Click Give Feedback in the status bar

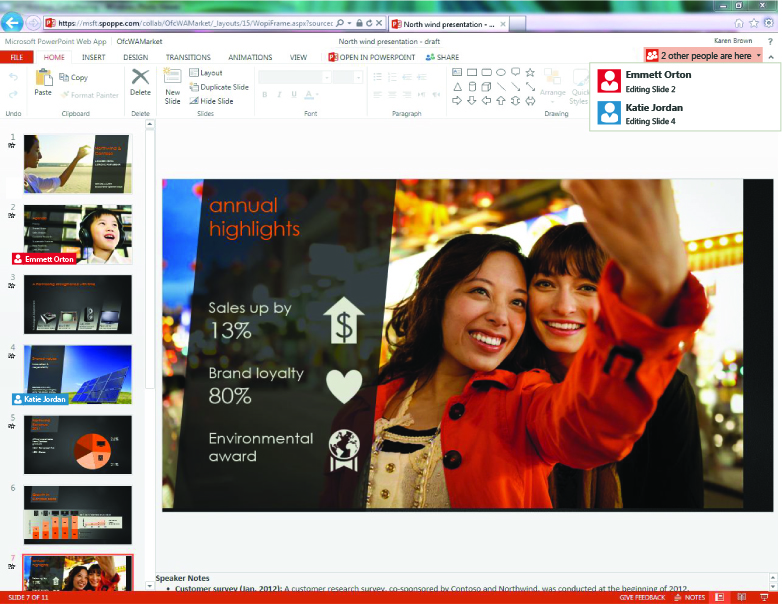[641, 597]
